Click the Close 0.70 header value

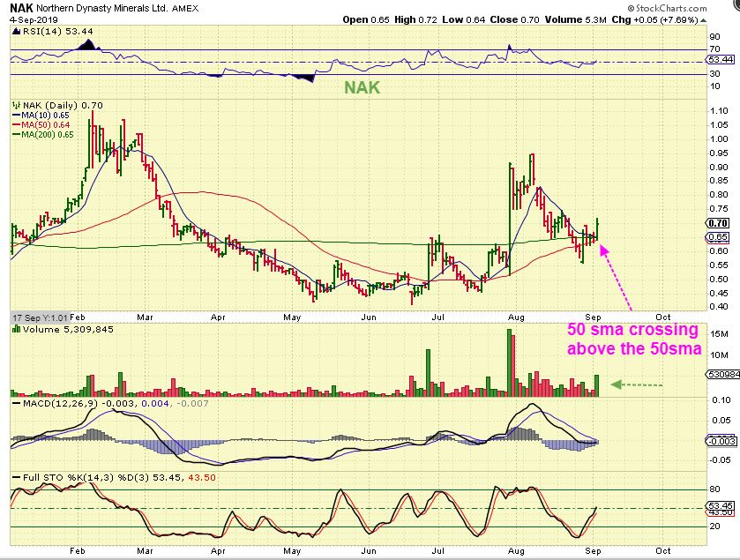click(514, 19)
